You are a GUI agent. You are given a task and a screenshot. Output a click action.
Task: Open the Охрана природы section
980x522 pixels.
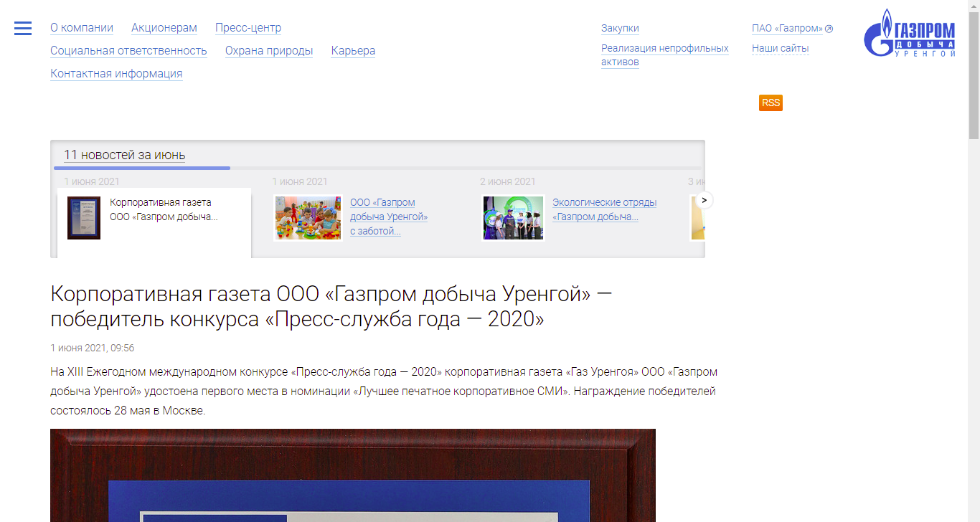click(269, 51)
